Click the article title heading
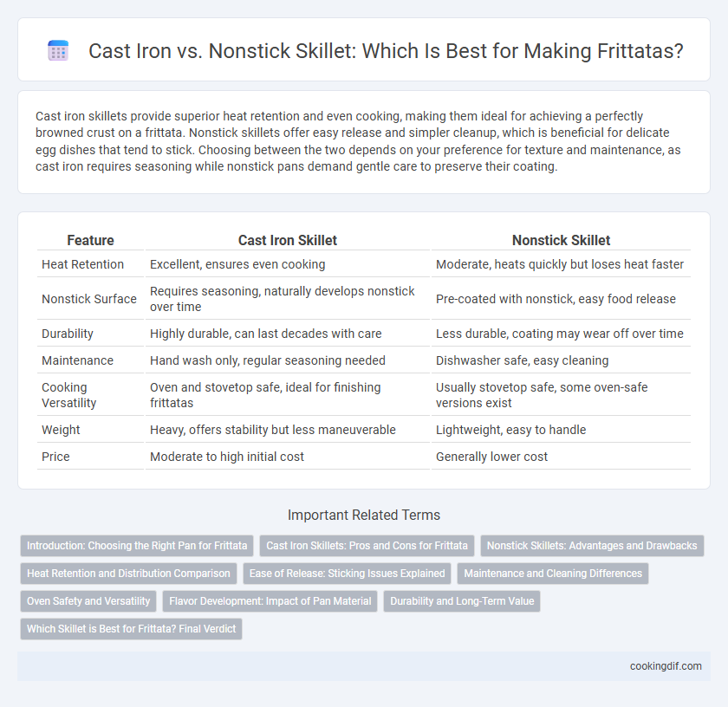 386,50
